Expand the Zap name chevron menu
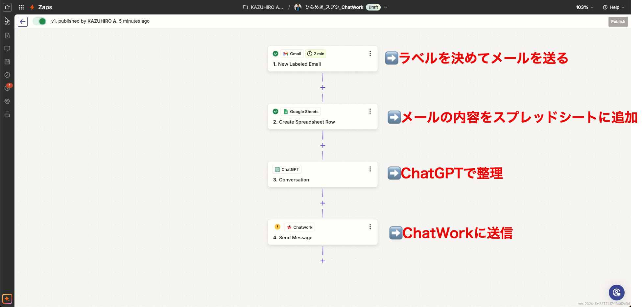Image resolution: width=644 pixels, height=307 pixels. tap(386, 7)
